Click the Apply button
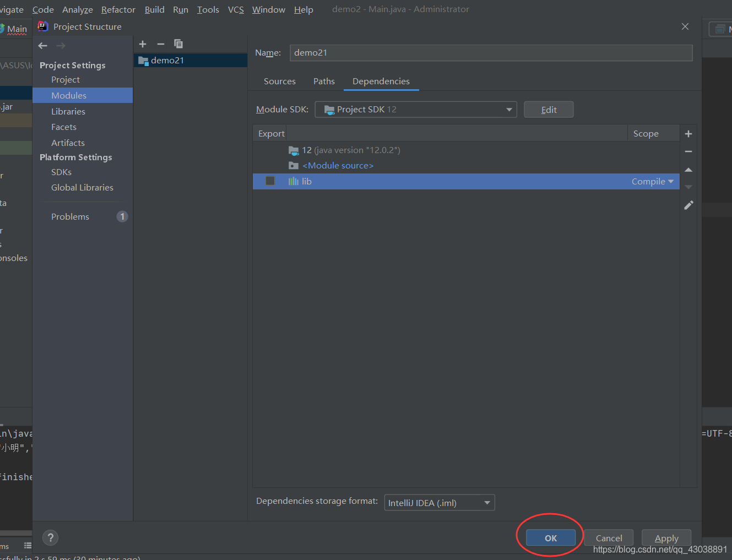Image resolution: width=732 pixels, height=560 pixels. (x=666, y=538)
